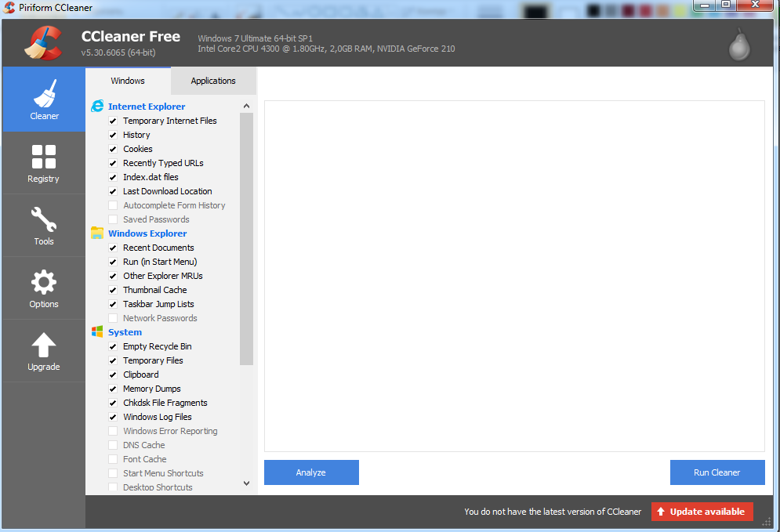Screen dimensions: 780x532
Task: Uncheck the History checkbox
Action: pos(113,135)
